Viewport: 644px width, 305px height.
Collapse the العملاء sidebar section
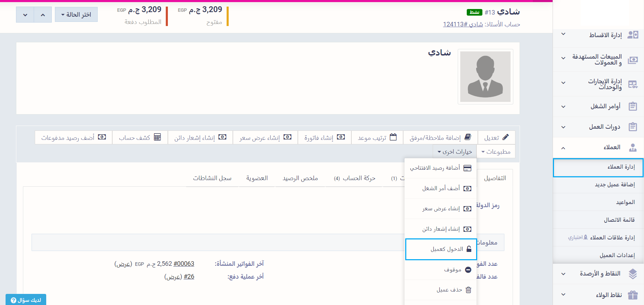pos(563,147)
